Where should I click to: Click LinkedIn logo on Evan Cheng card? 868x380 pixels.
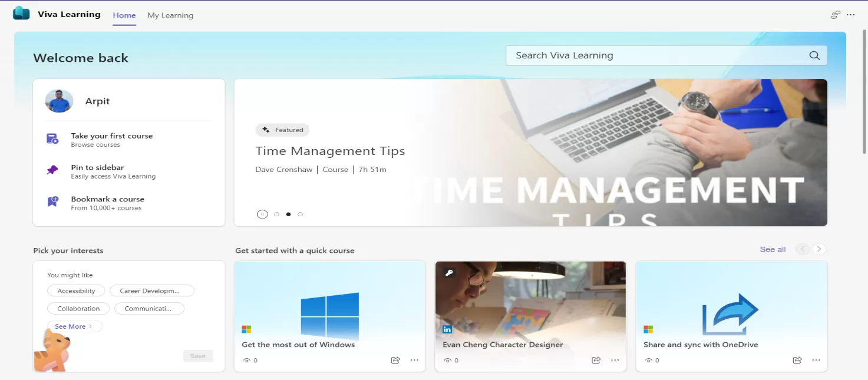[447, 329]
